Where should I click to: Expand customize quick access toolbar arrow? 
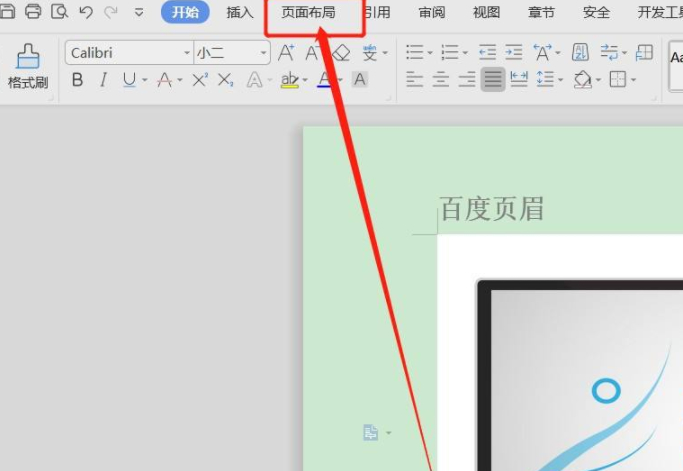(x=139, y=12)
